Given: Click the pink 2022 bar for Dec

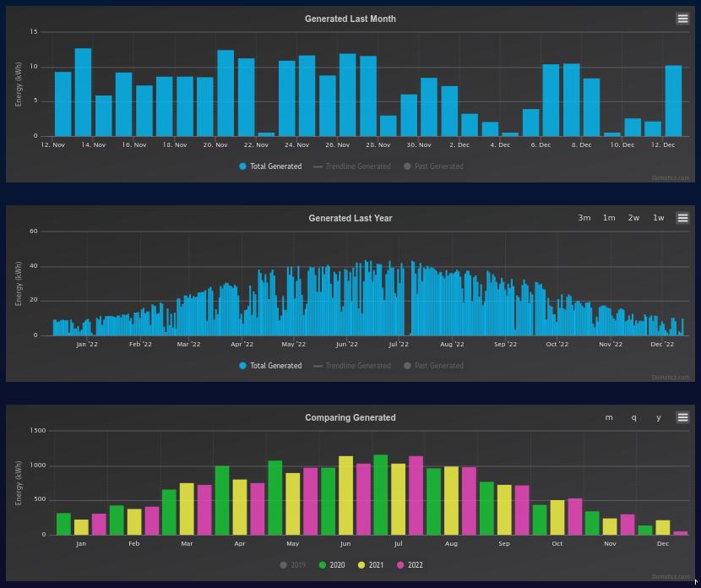Looking at the screenshot, I should point(681,533).
